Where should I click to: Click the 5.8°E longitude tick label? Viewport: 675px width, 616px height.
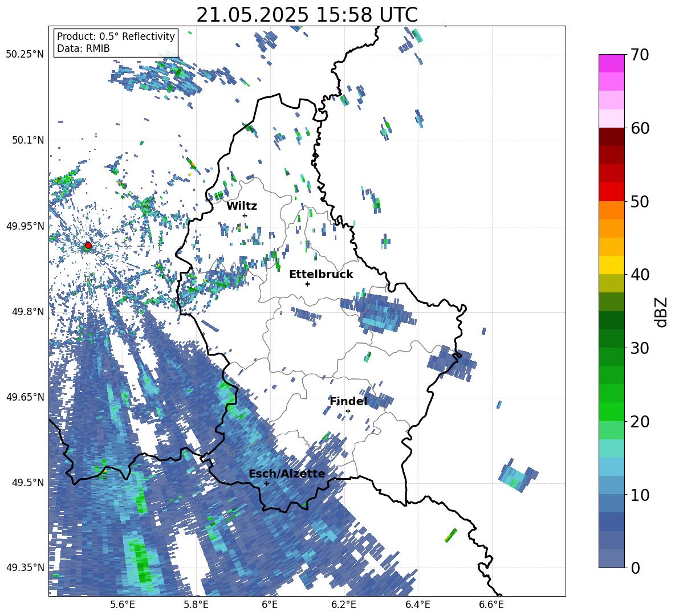pyautogui.click(x=196, y=605)
